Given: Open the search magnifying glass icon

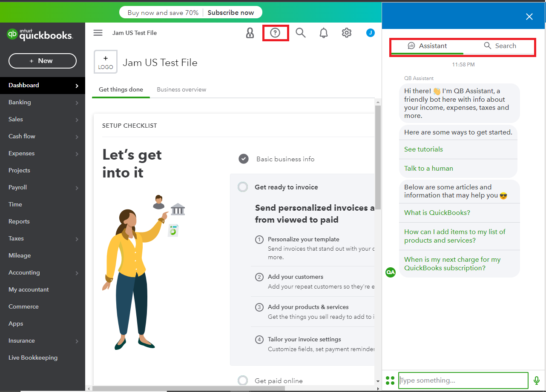Looking at the screenshot, I should click(301, 33).
